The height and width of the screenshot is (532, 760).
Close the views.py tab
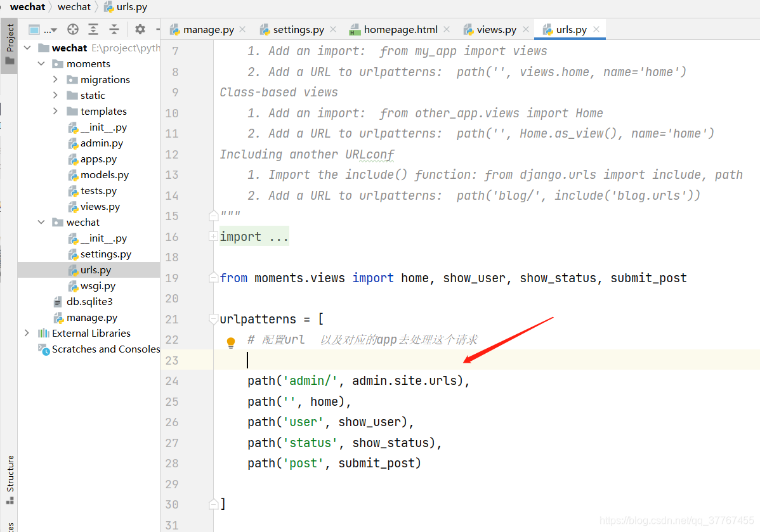(526, 30)
